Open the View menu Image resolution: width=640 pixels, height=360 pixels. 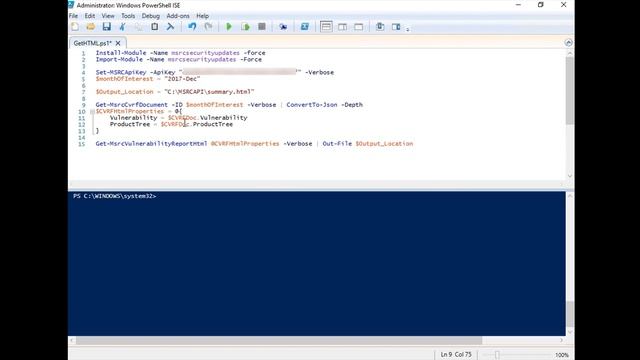[108, 16]
